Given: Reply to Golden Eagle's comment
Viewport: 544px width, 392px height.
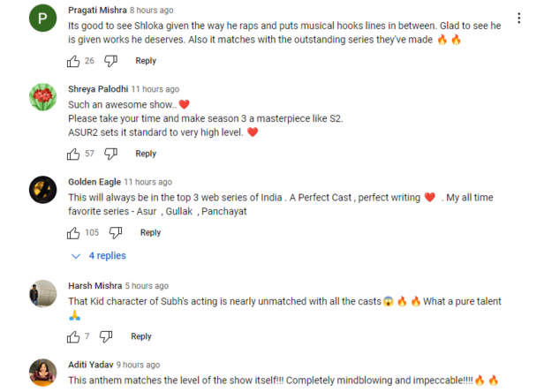Looking at the screenshot, I should pos(151,233).
